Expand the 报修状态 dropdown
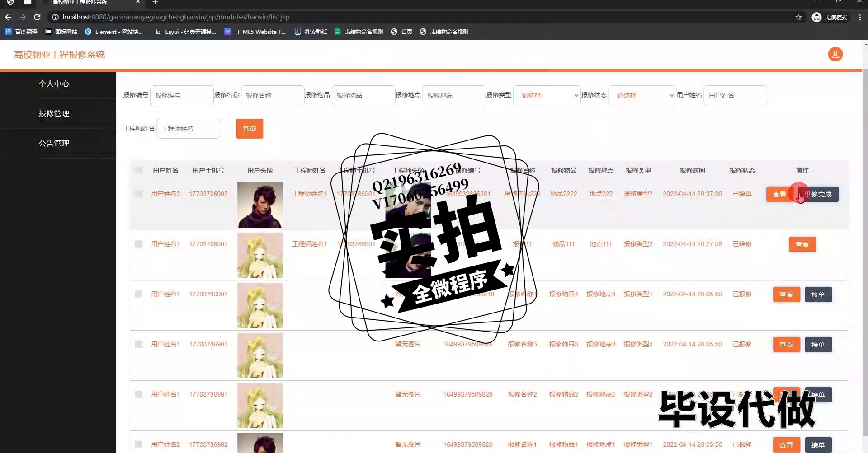868x453 pixels. coord(642,95)
